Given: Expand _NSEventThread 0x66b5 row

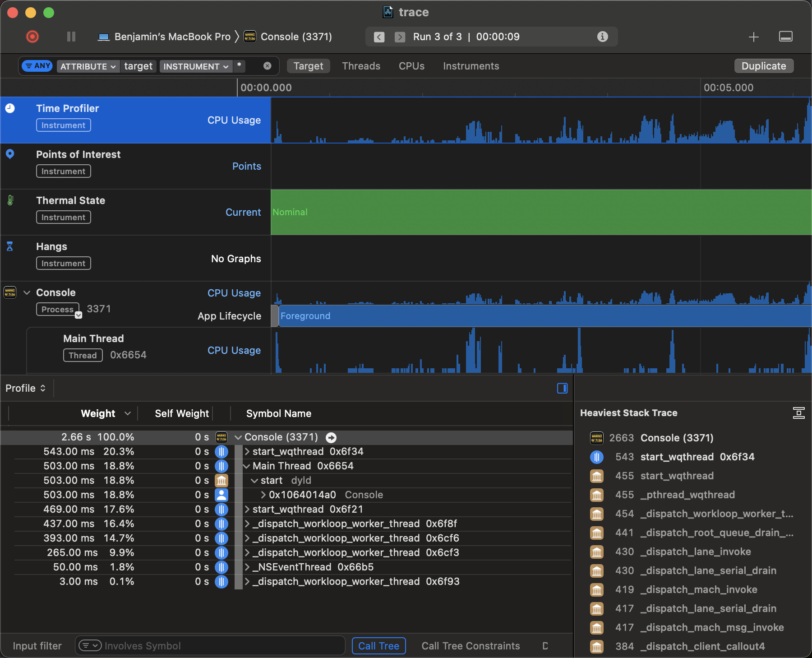Looking at the screenshot, I should (247, 567).
